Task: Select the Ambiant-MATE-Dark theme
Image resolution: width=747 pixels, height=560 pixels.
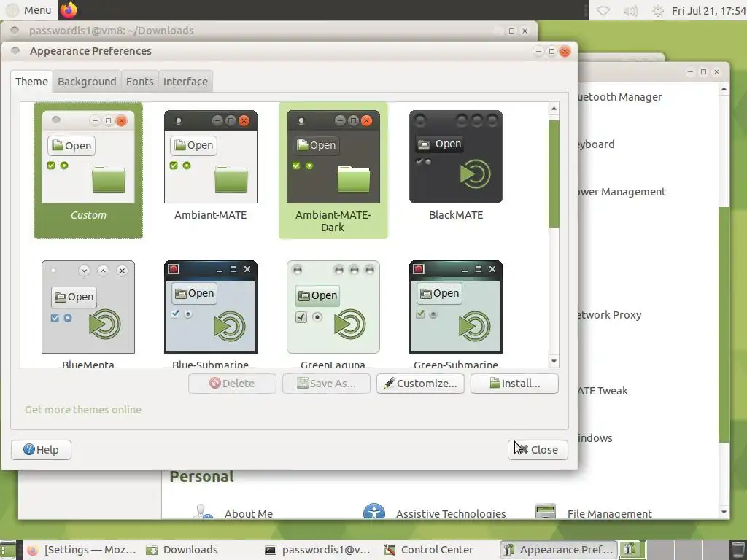Action: [x=333, y=170]
